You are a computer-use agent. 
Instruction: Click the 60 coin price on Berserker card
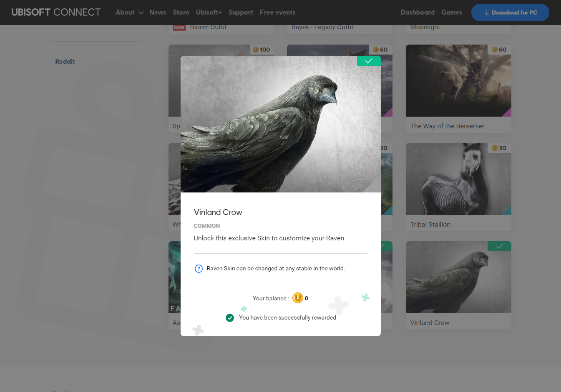[499, 50]
